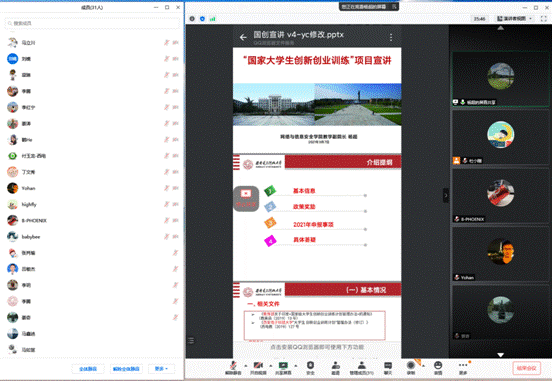552x381 pixels.
Task: Open the emoji reactions menu
Action: (438, 368)
